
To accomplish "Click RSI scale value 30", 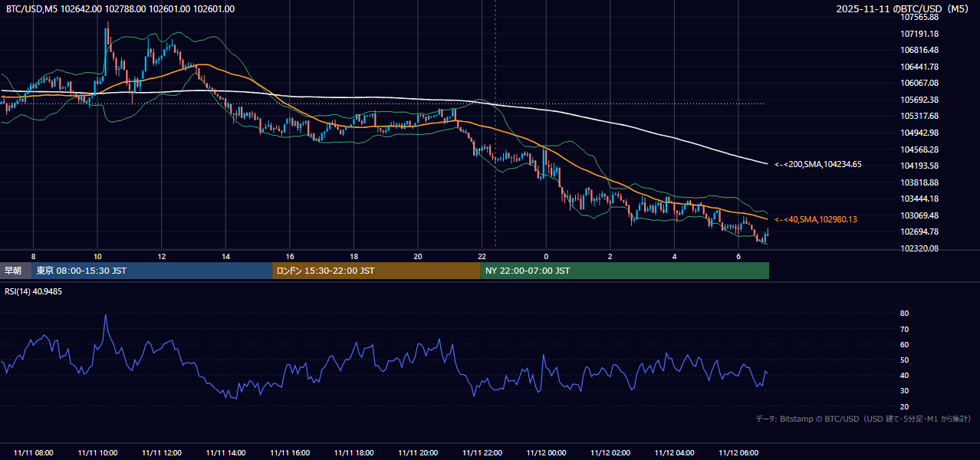I will (904, 391).
